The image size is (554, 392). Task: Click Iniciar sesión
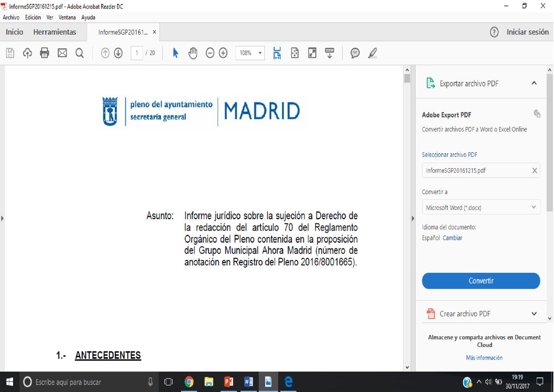point(527,32)
